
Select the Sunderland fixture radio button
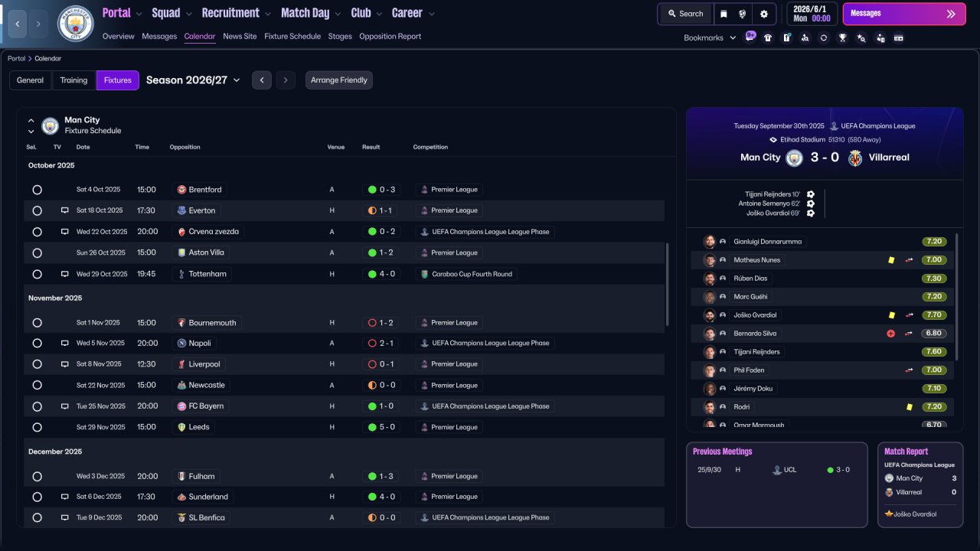[37, 497]
